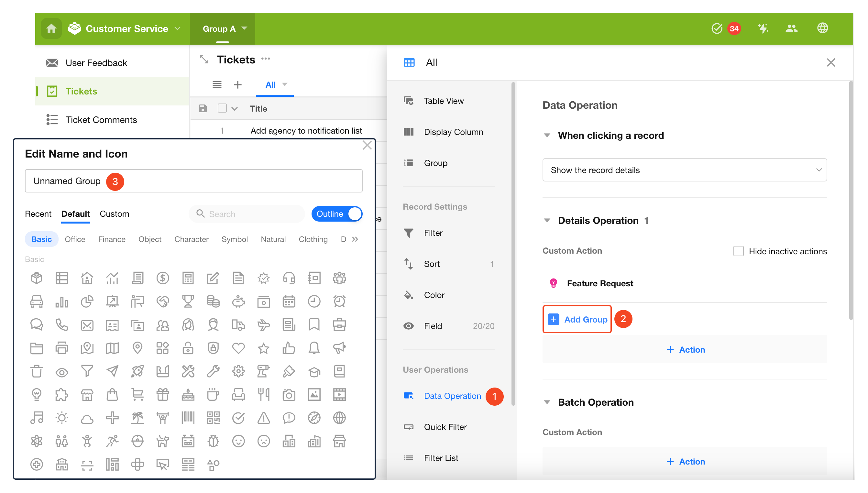Add an Action under Batch Operation
868x493 pixels.
(x=686, y=462)
